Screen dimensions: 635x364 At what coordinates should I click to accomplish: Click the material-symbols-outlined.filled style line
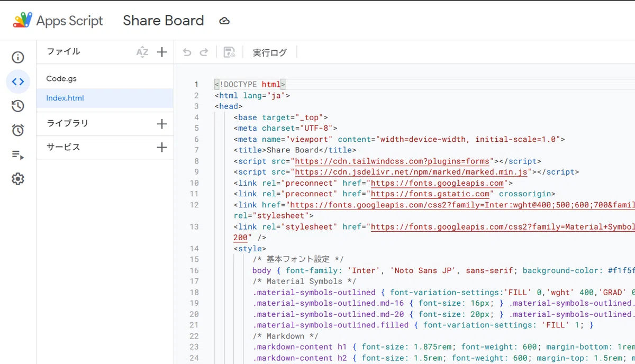423,325
